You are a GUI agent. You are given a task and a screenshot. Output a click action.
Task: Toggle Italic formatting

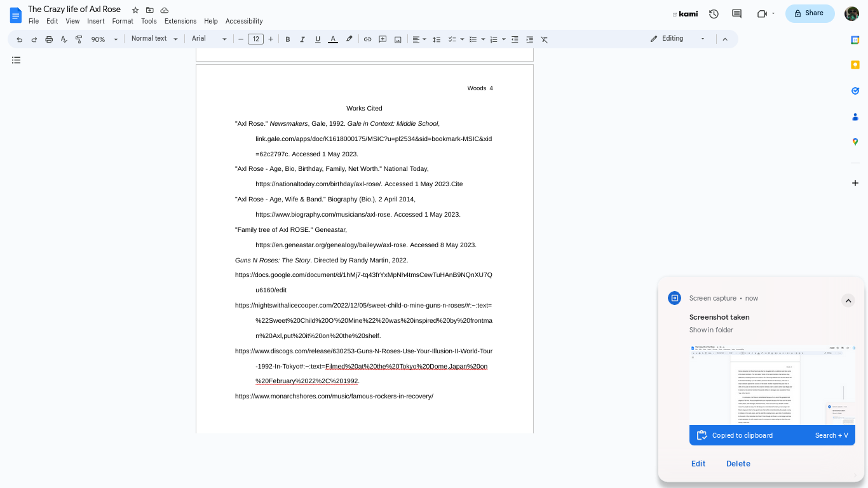tap(302, 39)
